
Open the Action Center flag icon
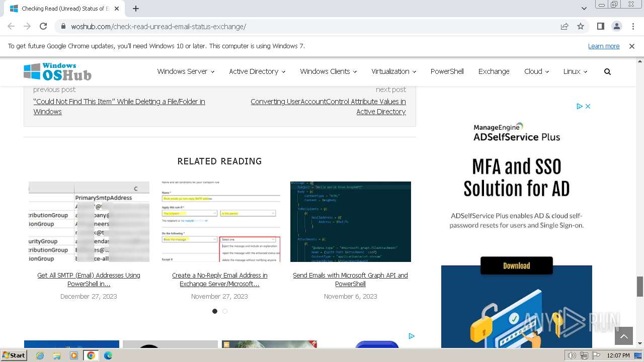click(x=596, y=355)
